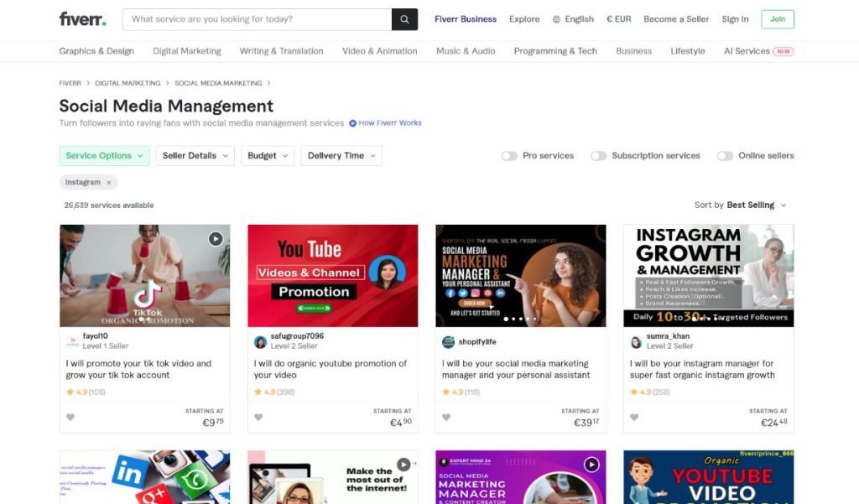The height and width of the screenshot is (504, 859).
Task: Click the search magnifier button
Action: (405, 19)
